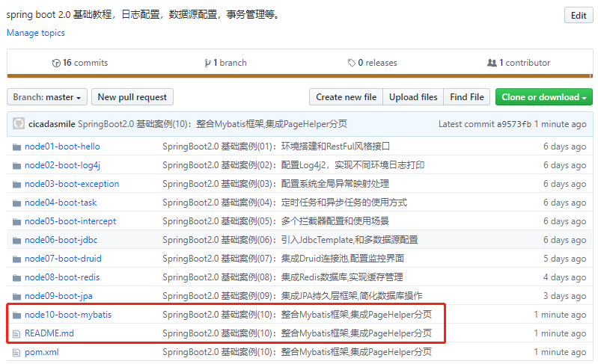Click folder icon for node03-boot-exception
598x364 pixels.
click(16, 185)
